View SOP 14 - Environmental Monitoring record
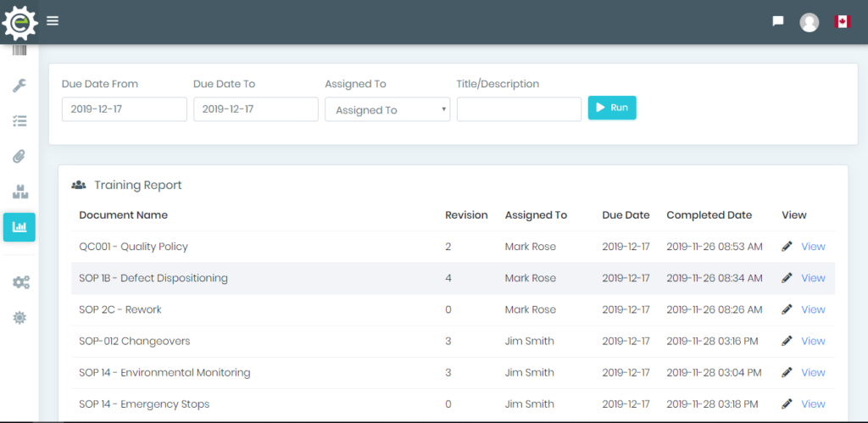The height and width of the screenshot is (423, 868). tap(813, 373)
